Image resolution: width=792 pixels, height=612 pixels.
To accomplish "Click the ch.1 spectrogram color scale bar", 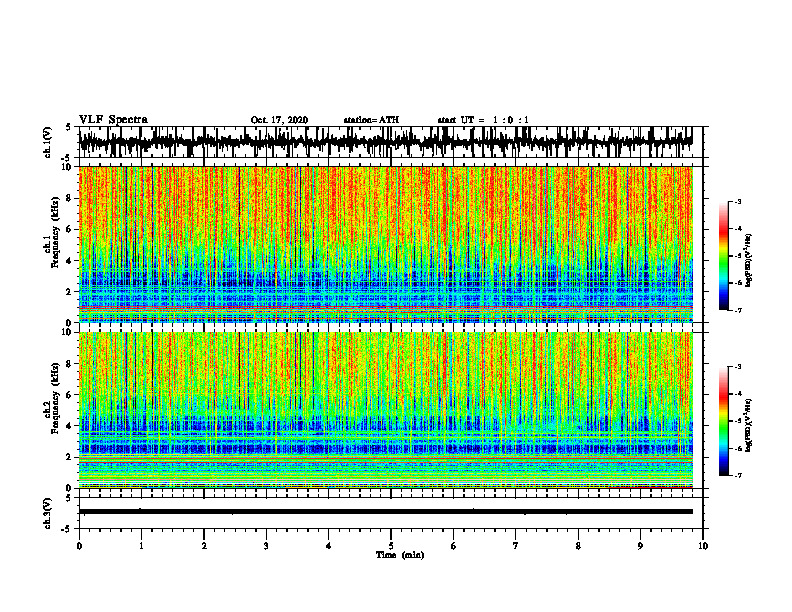I will (723, 256).
